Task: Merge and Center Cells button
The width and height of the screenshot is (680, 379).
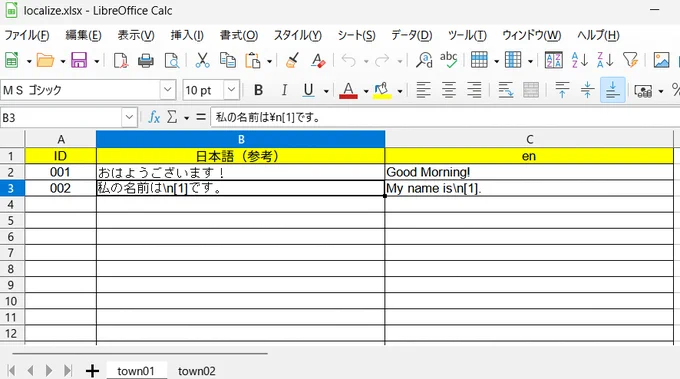Action: pos(531,90)
